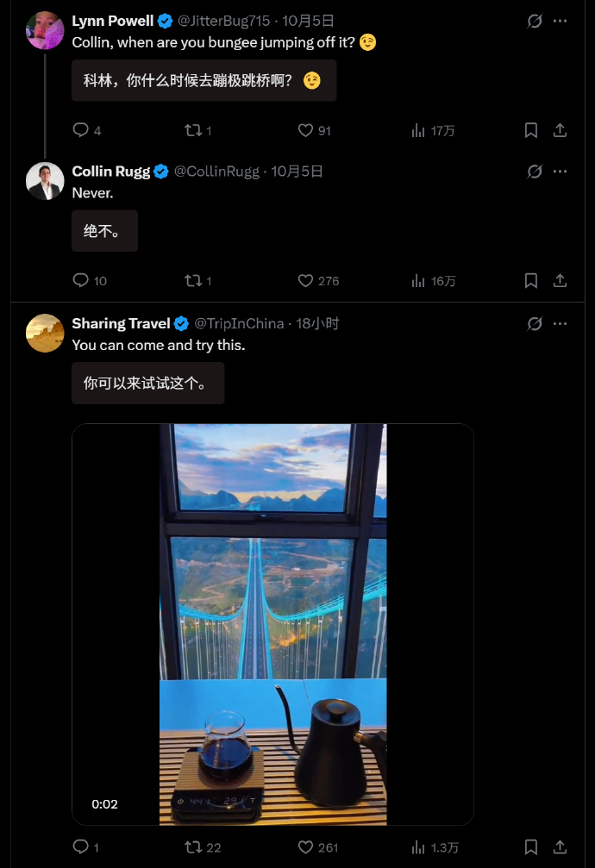Open Collin Rugg's profile name link

point(110,172)
